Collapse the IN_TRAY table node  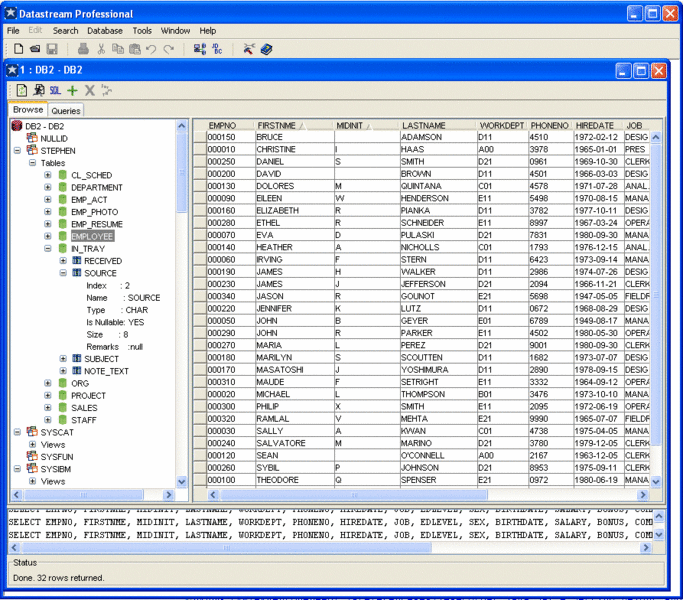pyautogui.click(x=48, y=248)
